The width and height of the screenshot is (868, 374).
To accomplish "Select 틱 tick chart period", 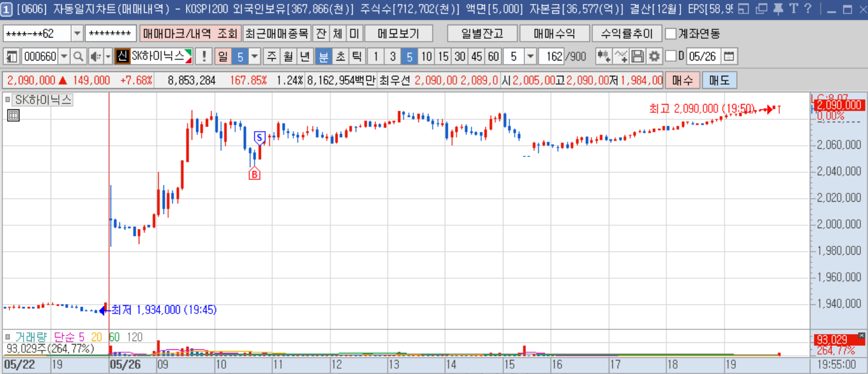I will 357,56.
